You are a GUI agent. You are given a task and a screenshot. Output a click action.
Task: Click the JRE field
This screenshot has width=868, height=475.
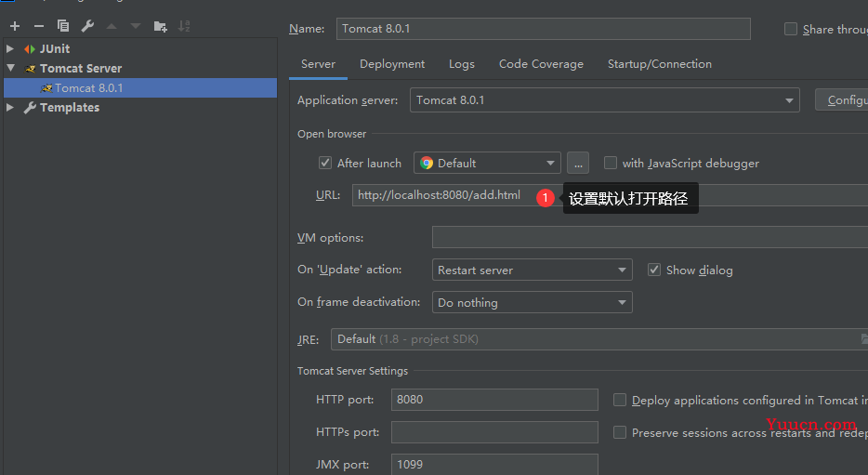coord(599,339)
